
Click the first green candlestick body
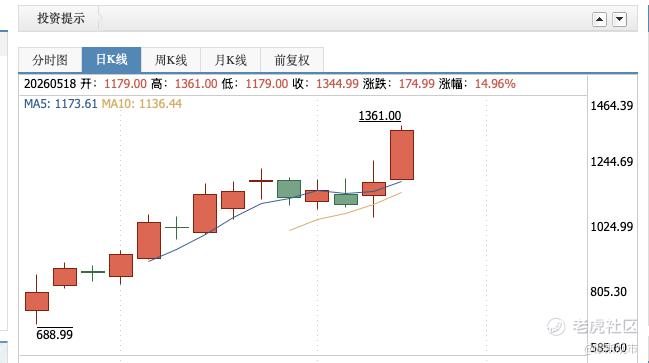pos(289,189)
